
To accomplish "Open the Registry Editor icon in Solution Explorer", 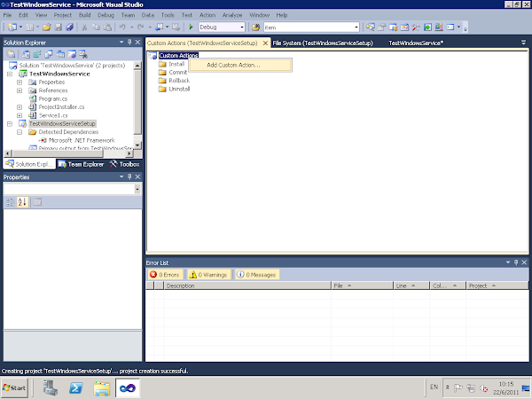I will click(37, 54).
